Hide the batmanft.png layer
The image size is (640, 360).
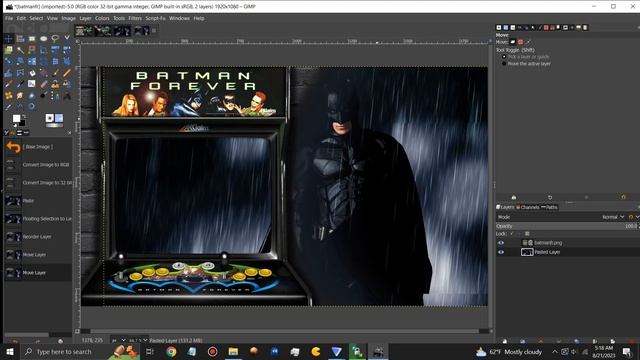tap(501, 243)
